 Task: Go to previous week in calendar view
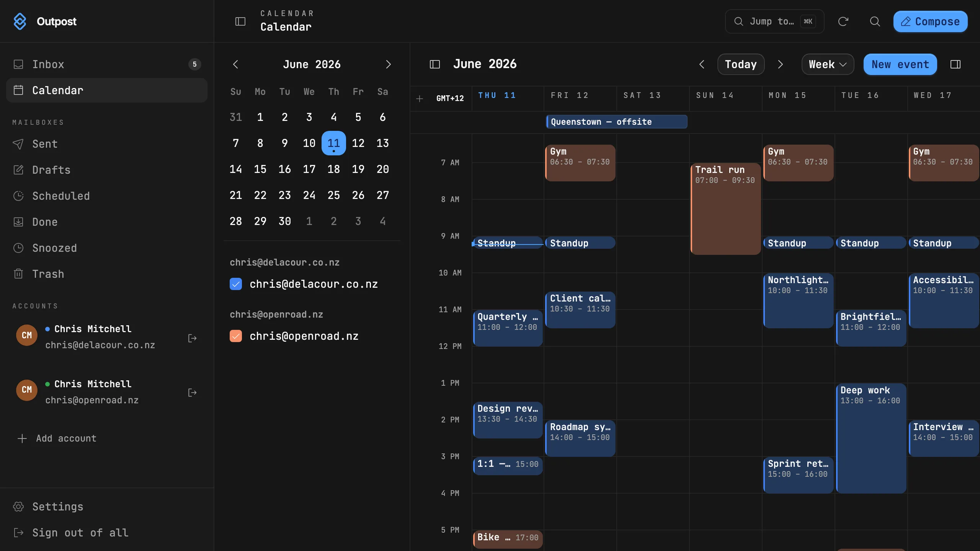702,64
